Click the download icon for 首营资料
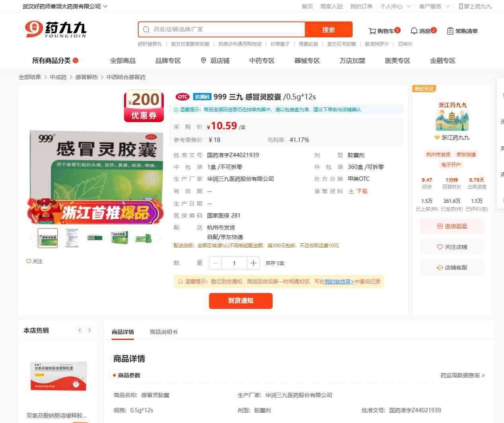The width and height of the screenshot is (504, 423). click(351, 191)
